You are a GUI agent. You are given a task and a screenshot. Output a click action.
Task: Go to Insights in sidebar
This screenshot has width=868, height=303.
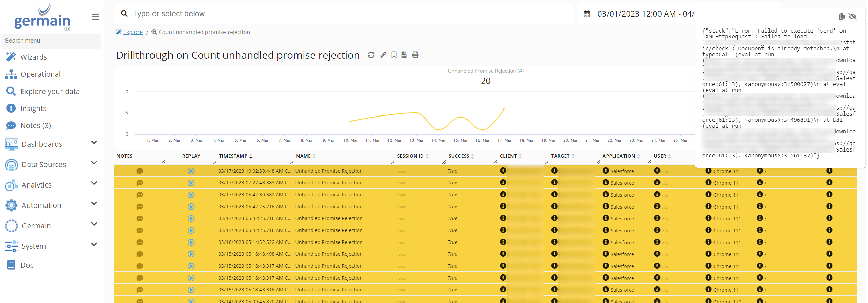33,108
